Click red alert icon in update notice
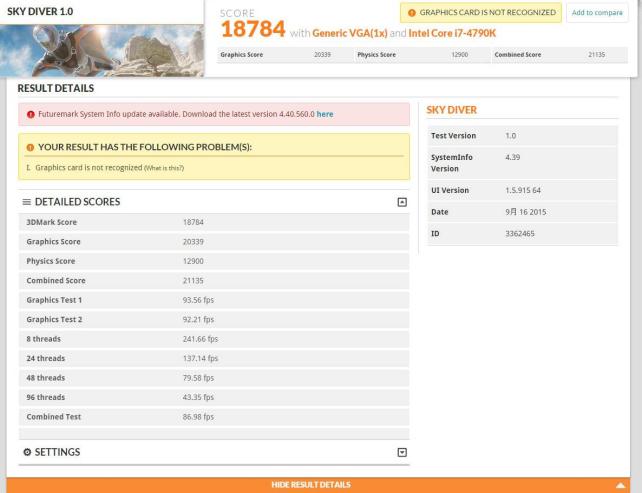This screenshot has height=493, width=642. [30, 114]
